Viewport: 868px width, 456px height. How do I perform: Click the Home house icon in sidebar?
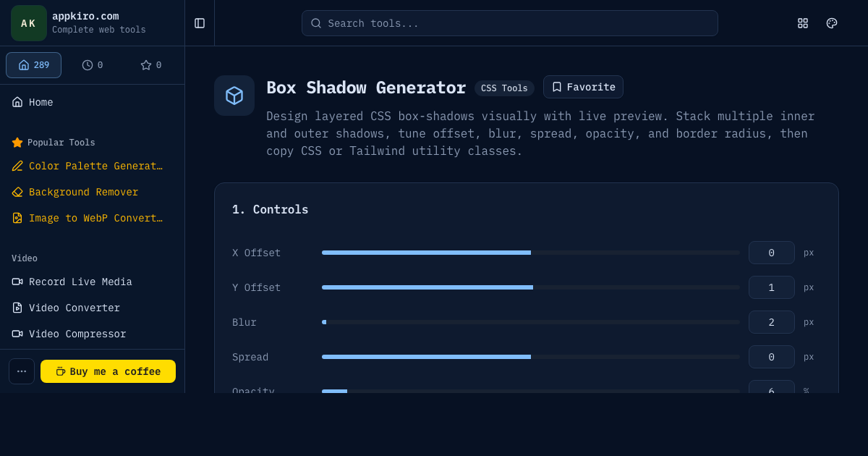coord(17,102)
